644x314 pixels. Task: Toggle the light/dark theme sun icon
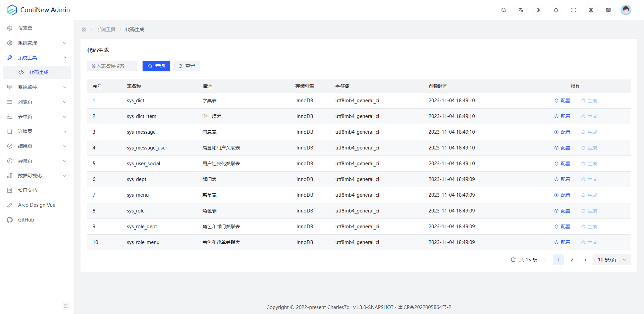pyautogui.click(x=538, y=10)
